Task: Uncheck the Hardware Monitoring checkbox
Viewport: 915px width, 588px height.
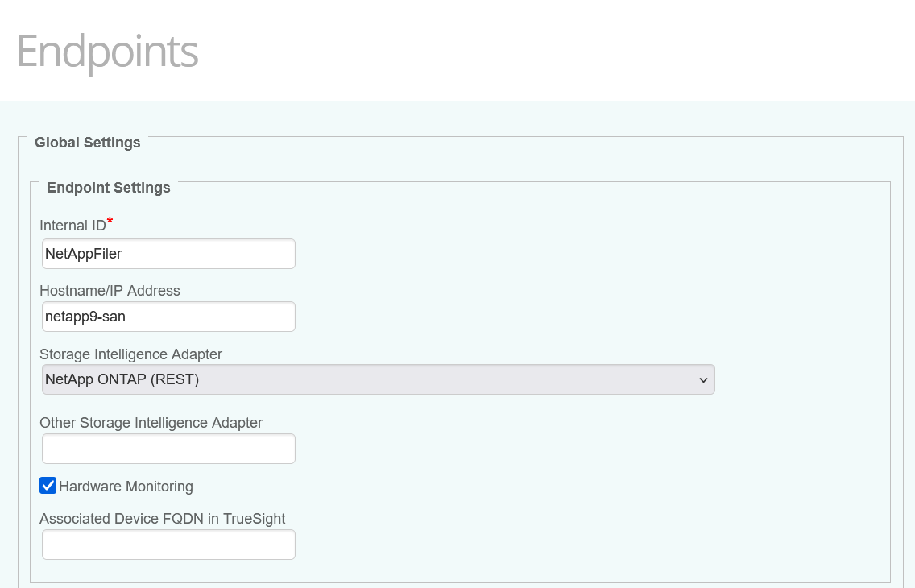Action: pos(48,486)
